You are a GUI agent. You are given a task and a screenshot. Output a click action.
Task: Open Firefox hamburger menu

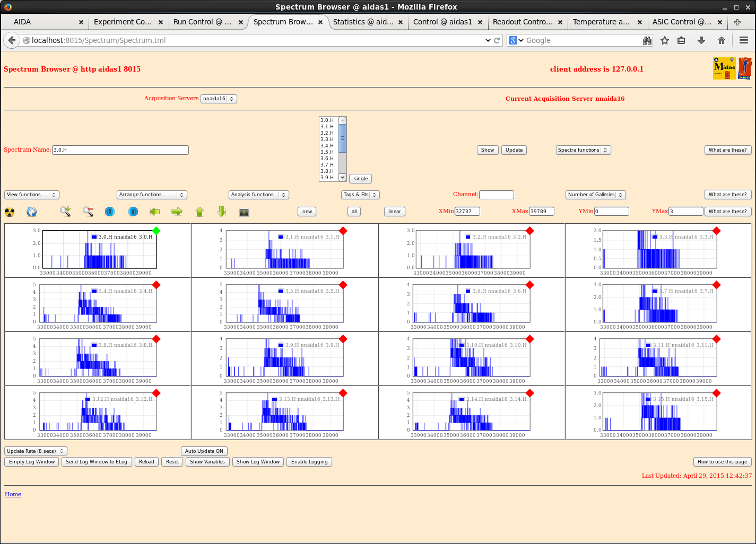click(744, 40)
